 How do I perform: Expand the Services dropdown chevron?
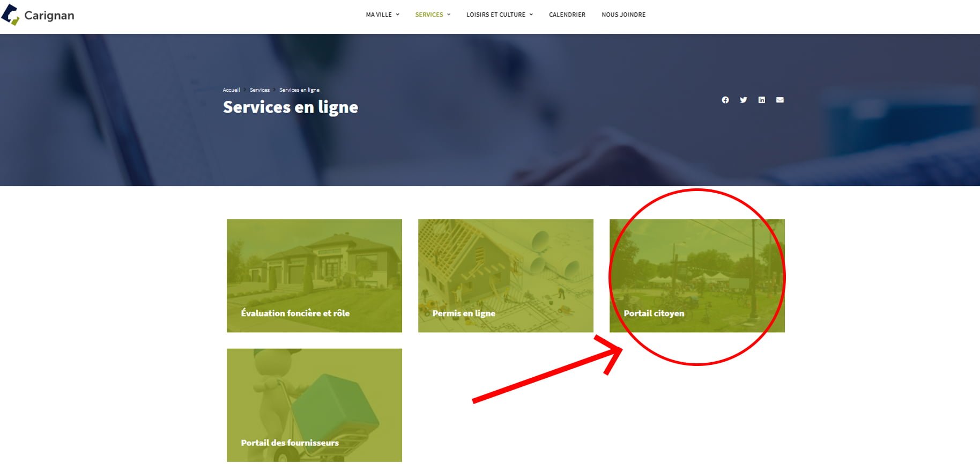coord(449,14)
